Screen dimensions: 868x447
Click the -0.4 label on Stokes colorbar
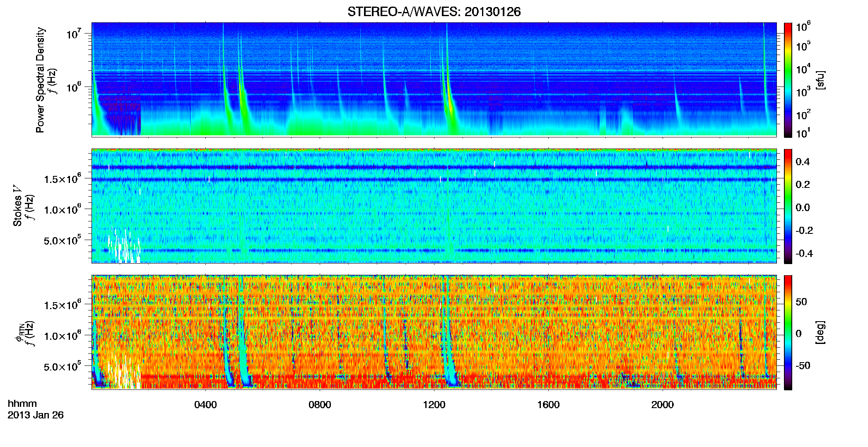[x=804, y=253]
